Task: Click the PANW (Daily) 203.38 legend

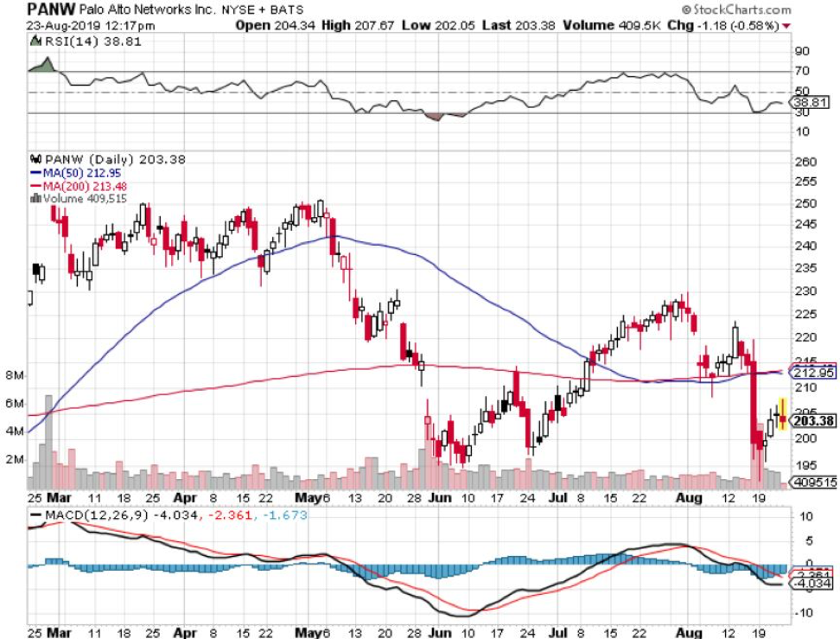Action: (115, 159)
